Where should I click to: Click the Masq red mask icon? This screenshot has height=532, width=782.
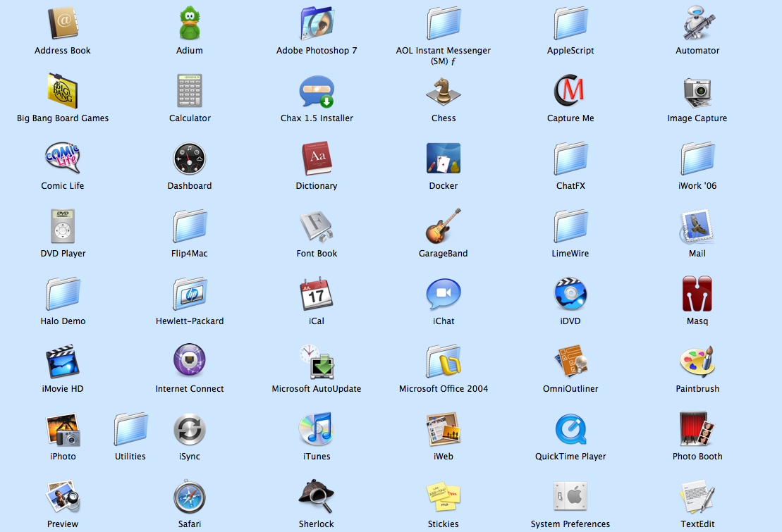click(697, 294)
